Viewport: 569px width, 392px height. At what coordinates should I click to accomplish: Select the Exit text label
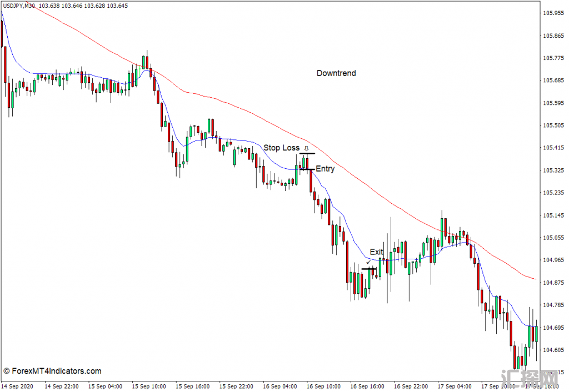376,252
